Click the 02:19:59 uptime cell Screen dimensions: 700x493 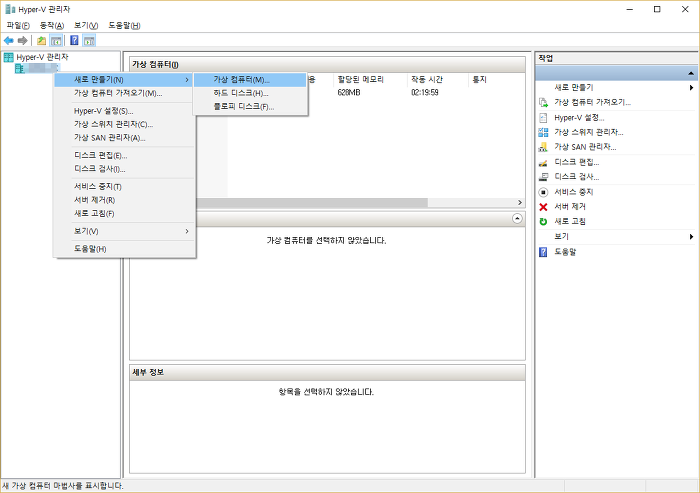click(x=425, y=92)
